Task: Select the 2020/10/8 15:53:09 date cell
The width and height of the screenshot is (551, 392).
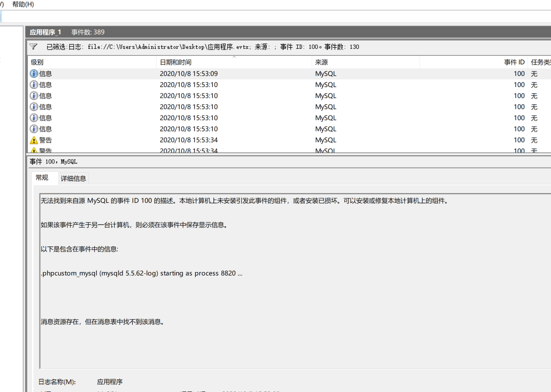Action: coord(188,74)
